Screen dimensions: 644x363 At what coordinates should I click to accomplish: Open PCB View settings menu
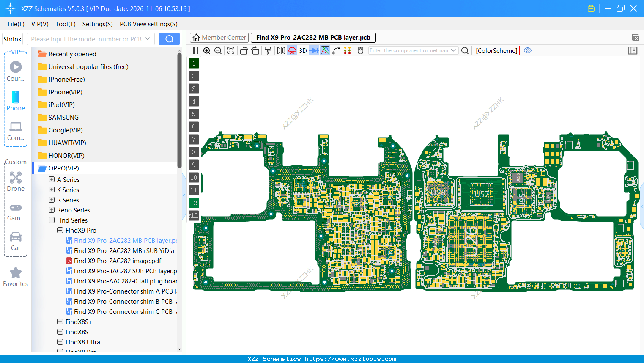148,24
